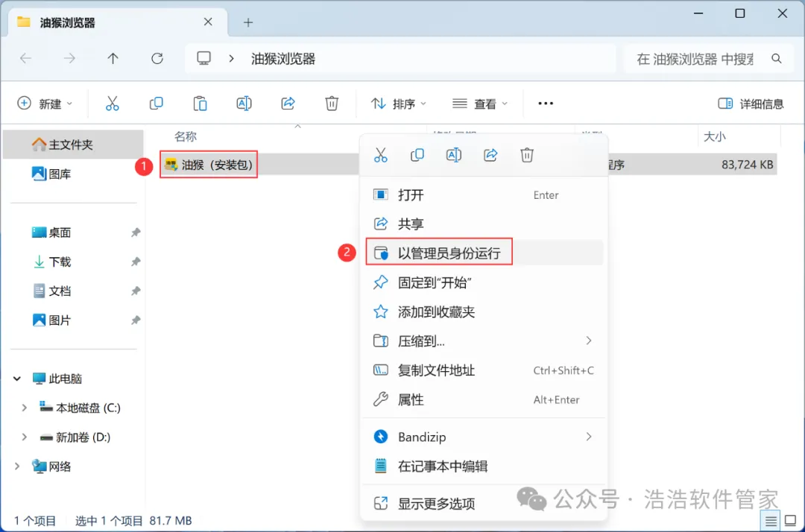Screen dimensions: 805x532
Task: Click the Cut icon in the context menu
Action: point(380,155)
